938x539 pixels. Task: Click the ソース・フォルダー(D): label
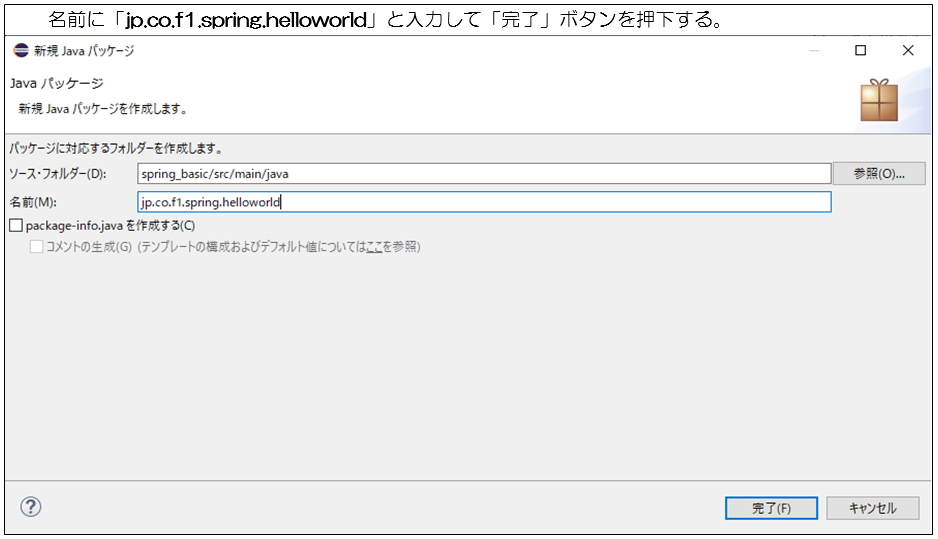click(57, 174)
